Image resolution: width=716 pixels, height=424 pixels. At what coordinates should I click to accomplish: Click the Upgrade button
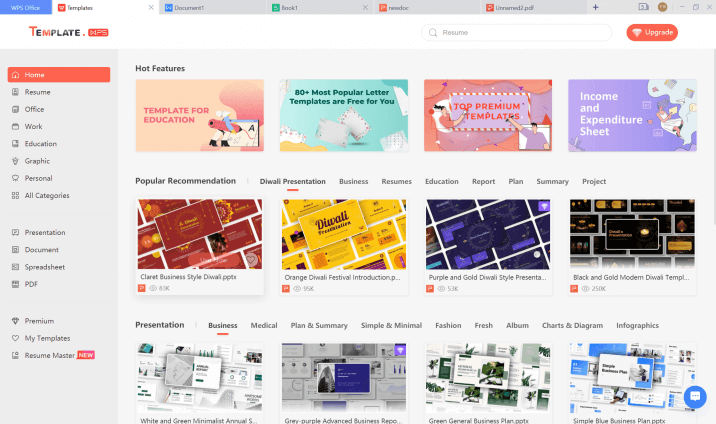coord(652,33)
